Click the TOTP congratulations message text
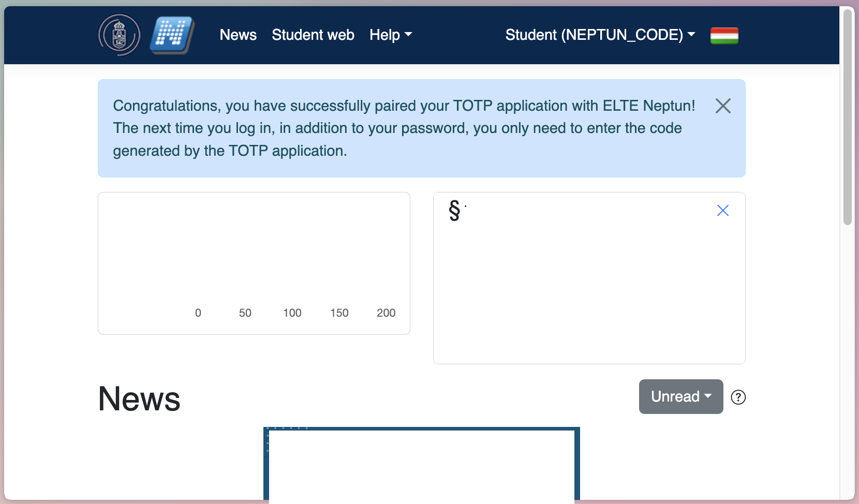The height and width of the screenshot is (504, 859). 404,128
